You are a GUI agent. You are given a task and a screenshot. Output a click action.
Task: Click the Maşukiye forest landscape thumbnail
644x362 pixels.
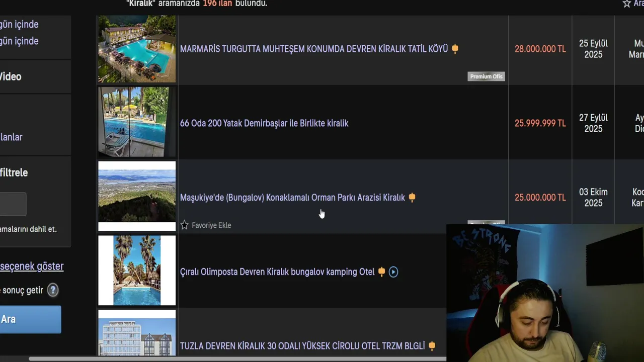[x=137, y=196]
